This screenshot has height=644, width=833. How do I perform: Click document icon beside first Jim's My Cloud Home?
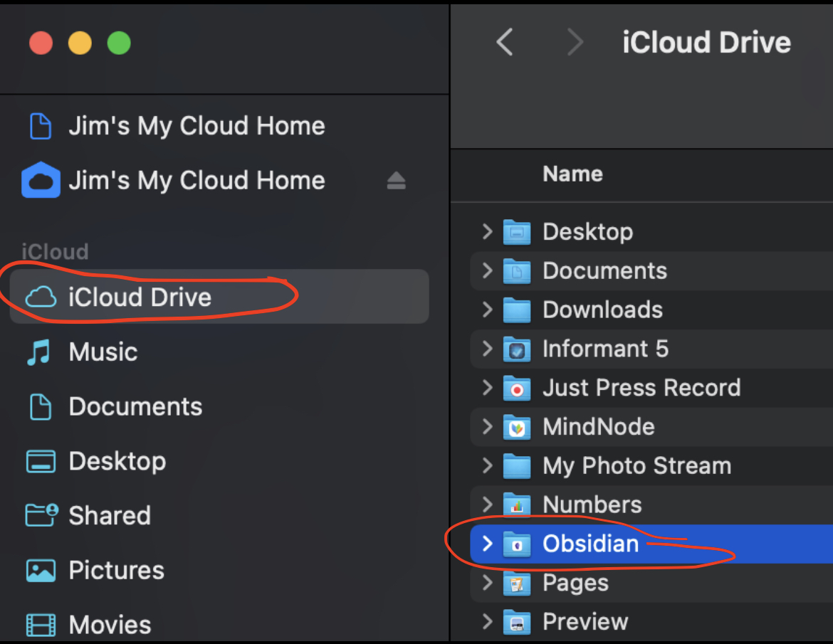tap(41, 126)
